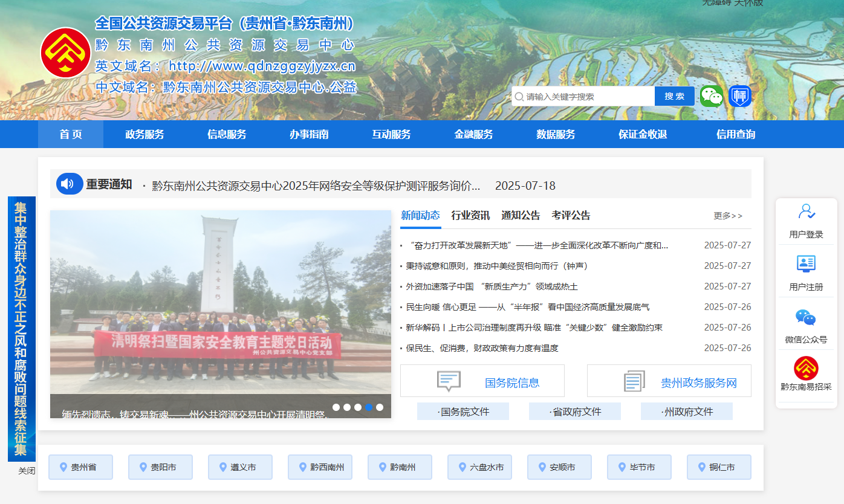Viewport: 844px width, 504px height.
Task: Open the 关怀版 link at top
Action: [x=748, y=4]
